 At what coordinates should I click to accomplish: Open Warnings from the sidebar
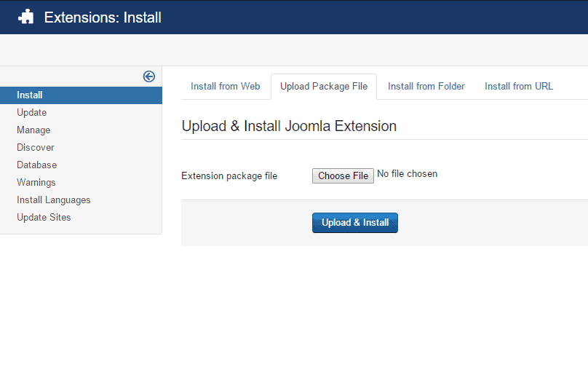(x=36, y=183)
